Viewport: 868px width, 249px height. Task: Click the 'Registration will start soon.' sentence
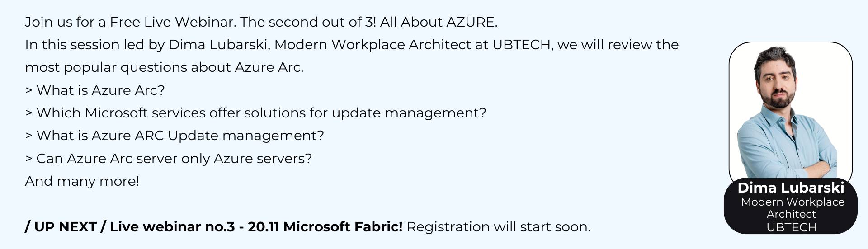click(499, 227)
